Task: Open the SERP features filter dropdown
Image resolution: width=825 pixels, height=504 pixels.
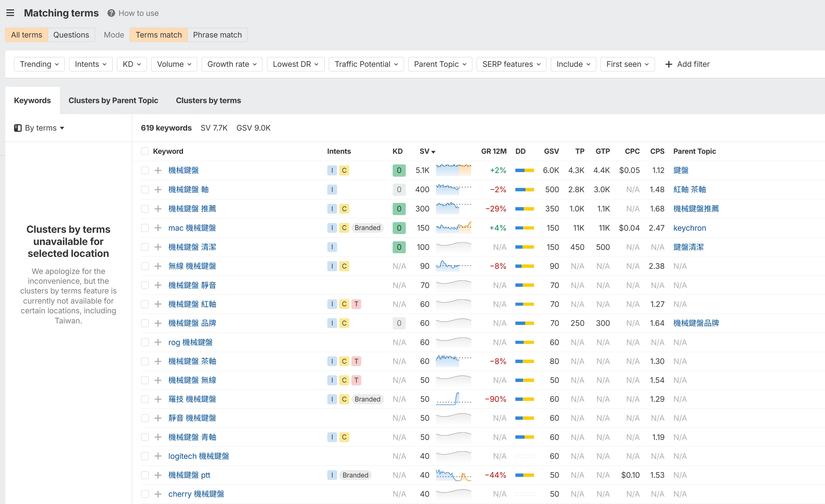Action: pos(511,64)
